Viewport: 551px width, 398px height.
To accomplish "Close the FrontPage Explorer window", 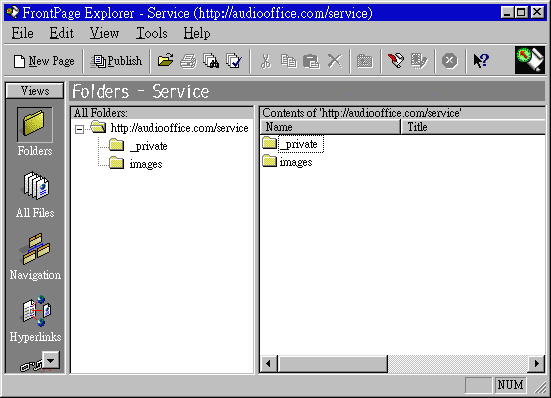I will pos(537,13).
